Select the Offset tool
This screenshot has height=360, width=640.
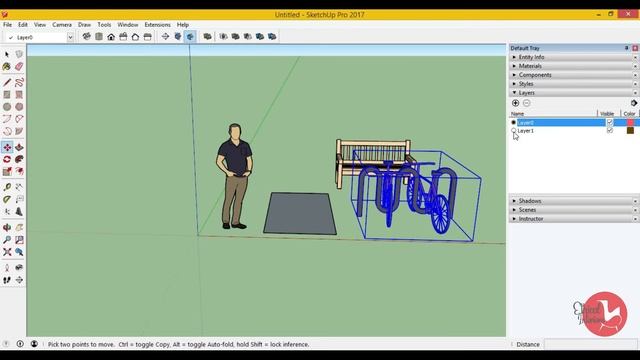click(x=19, y=171)
